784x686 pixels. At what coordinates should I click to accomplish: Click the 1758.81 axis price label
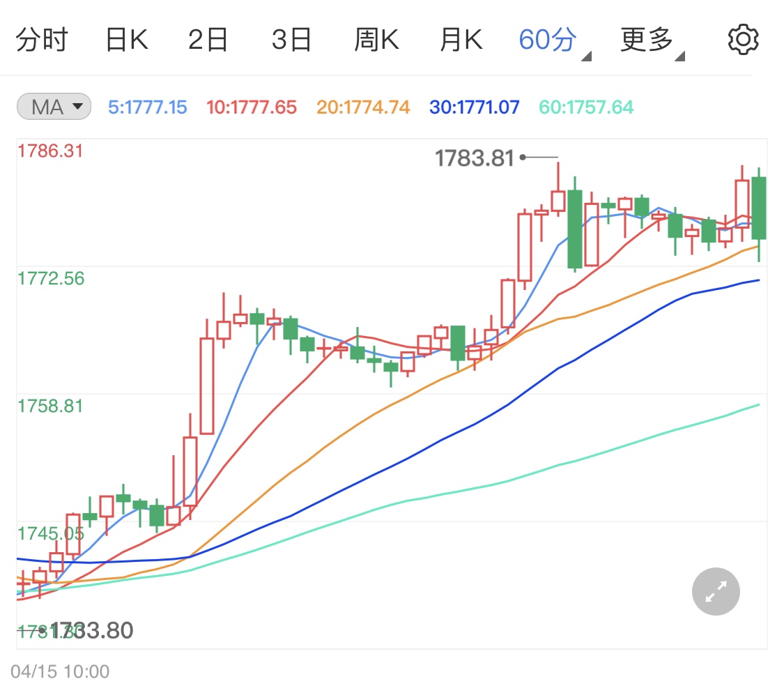click(x=50, y=406)
